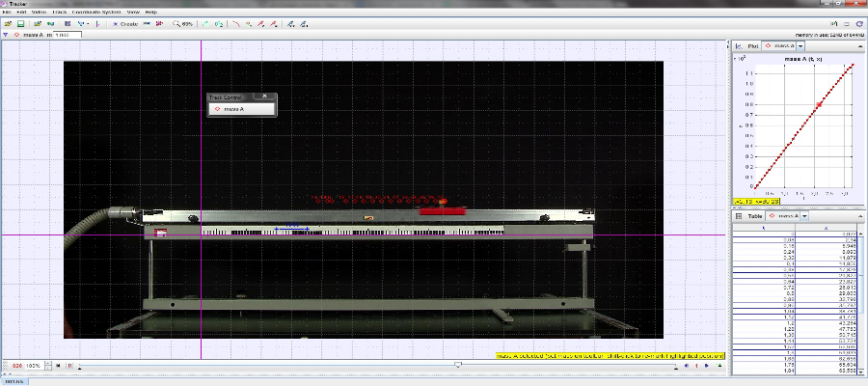Close the Track Control window
The height and width of the screenshot is (386, 868).
[264, 96]
